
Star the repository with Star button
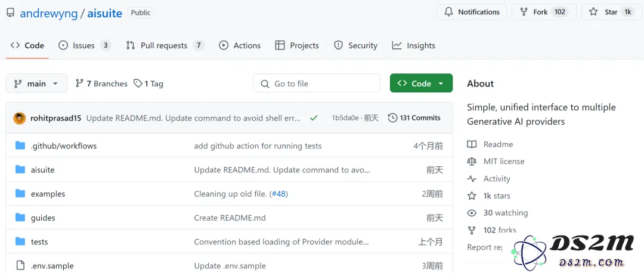tap(612, 12)
